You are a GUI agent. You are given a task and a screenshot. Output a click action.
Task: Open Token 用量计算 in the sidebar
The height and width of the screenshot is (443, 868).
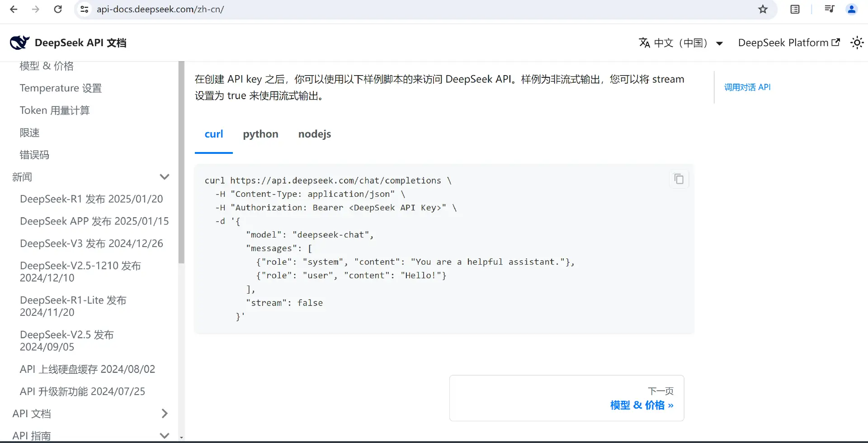click(55, 110)
